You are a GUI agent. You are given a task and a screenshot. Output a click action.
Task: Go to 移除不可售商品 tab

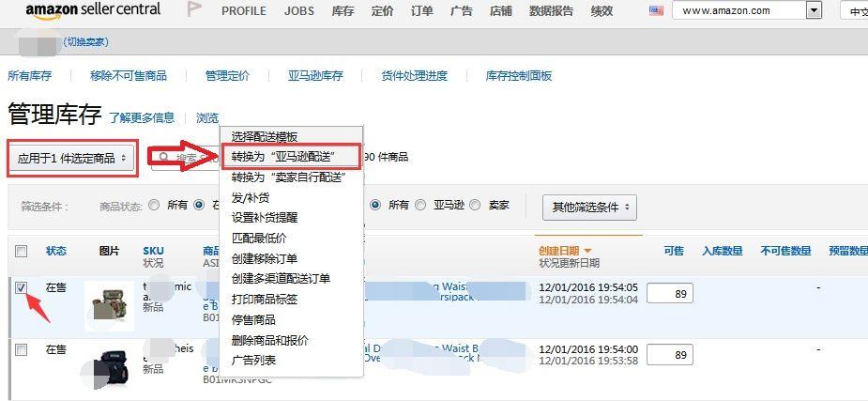point(129,76)
